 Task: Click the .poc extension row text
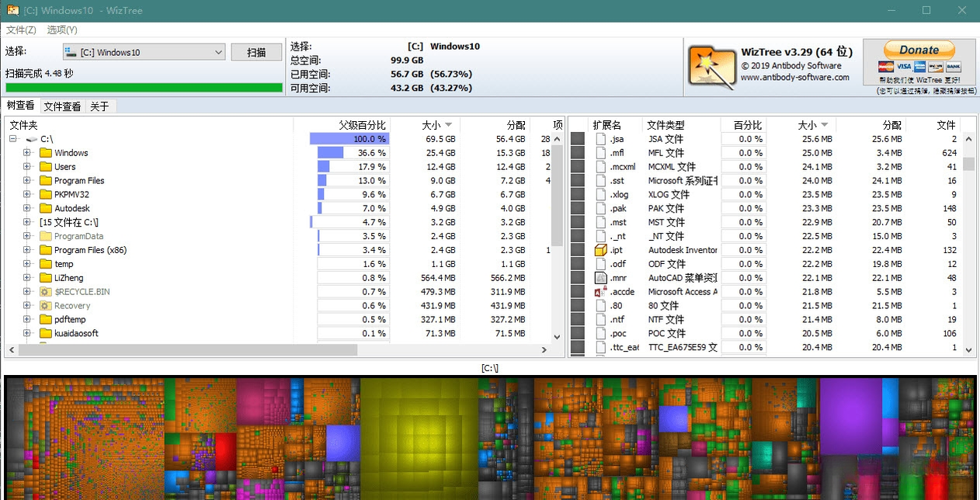coord(618,333)
